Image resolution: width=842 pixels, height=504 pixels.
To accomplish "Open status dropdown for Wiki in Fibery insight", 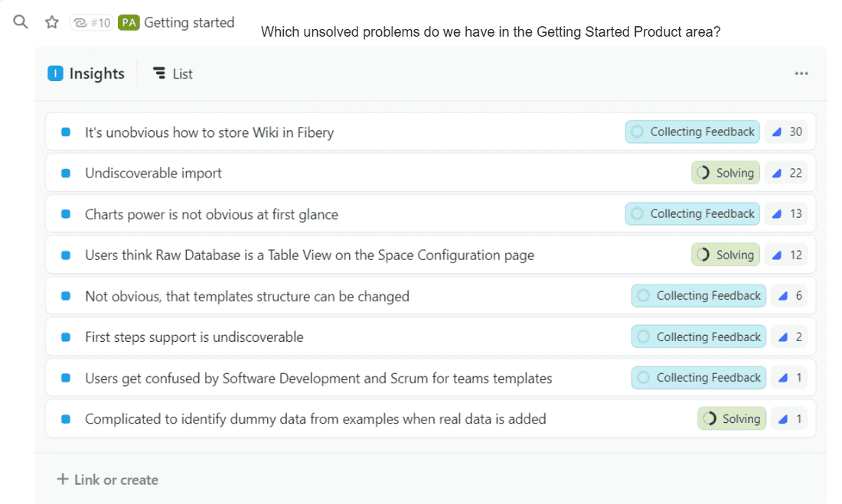I will (x=692, y=132).
